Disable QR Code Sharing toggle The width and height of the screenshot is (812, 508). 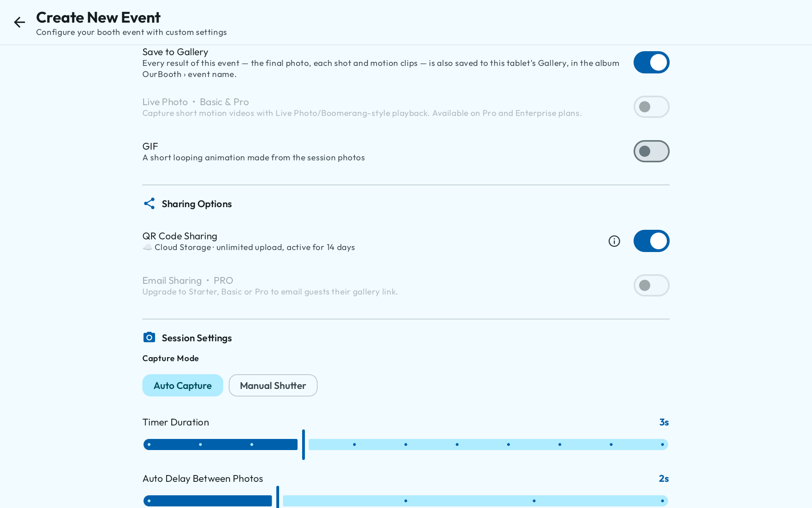tap(651, 241)
